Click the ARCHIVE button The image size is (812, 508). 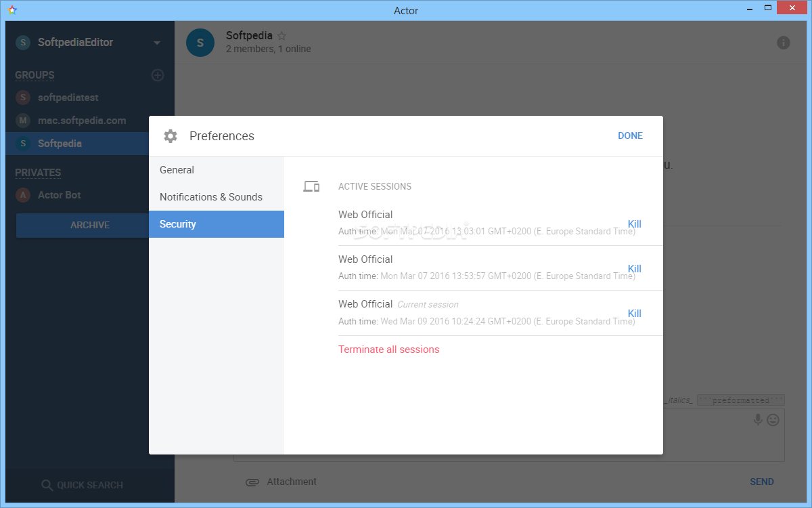(90, 225)
